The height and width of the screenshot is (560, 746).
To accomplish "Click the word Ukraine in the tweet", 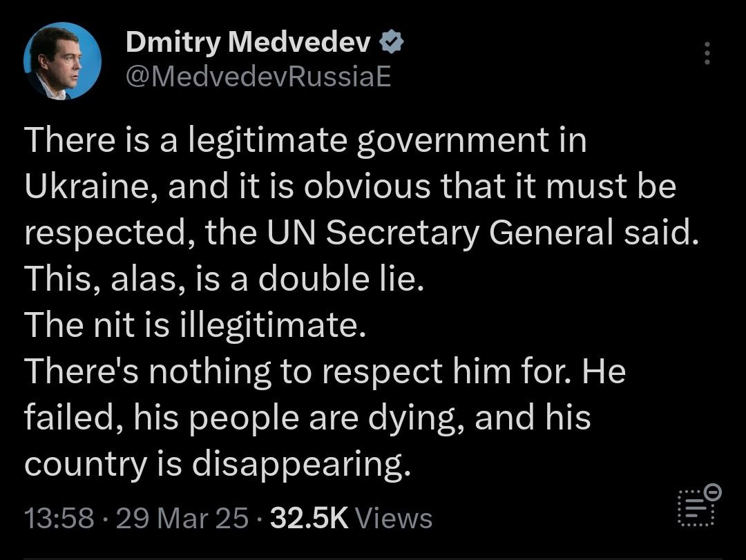I will point(86,187).
